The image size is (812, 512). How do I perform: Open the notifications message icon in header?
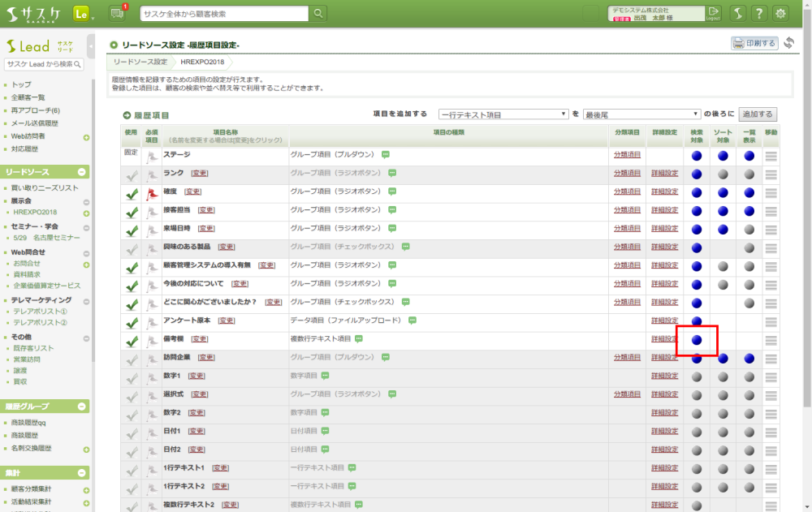119,13
